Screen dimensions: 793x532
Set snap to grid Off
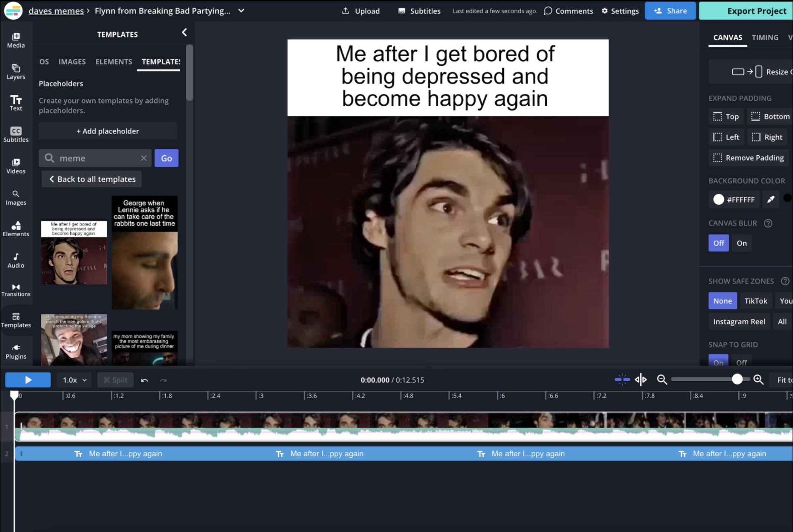pyautogui.click(x=741, y=361)
